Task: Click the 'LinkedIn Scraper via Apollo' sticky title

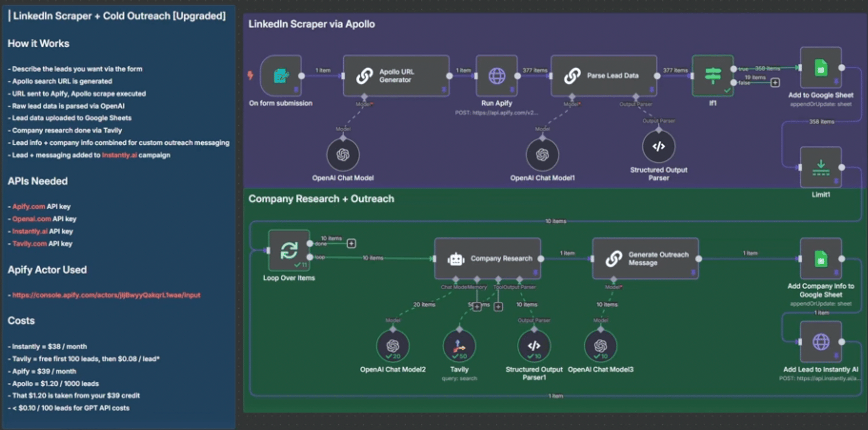Action: [x=311, y=24]
